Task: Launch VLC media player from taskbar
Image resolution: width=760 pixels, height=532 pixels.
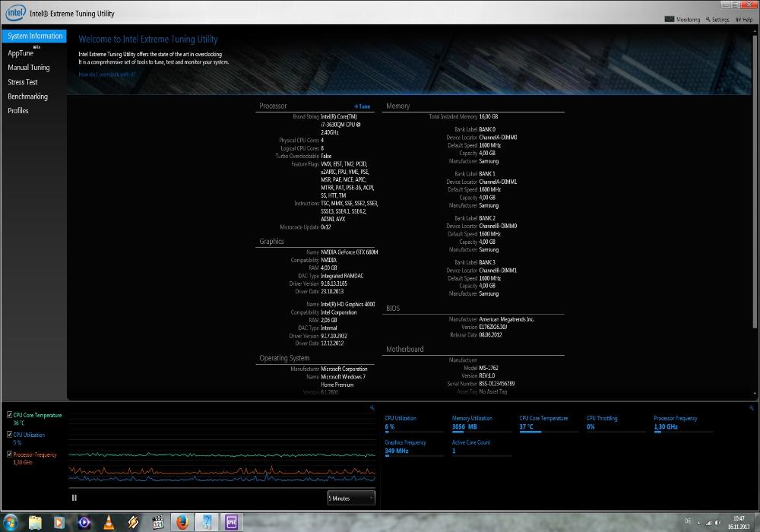Action: point(109,522)
